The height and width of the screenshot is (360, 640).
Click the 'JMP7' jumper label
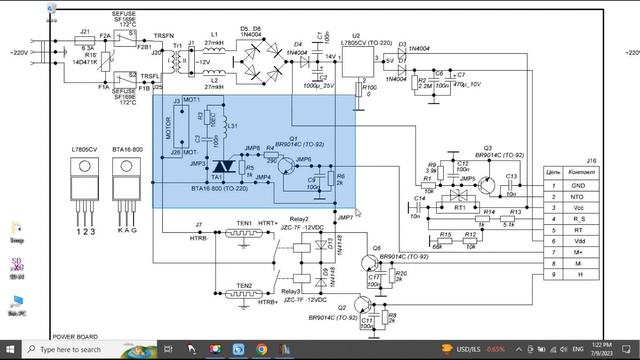pos(345,218)
